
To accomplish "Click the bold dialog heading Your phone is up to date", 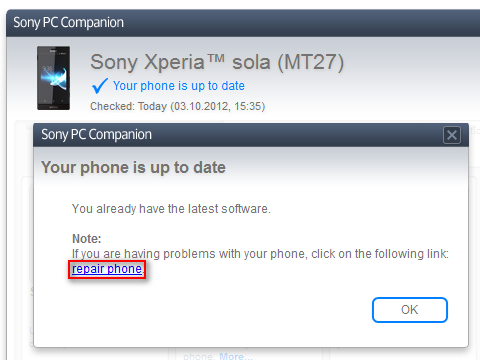I will click(x=133, y=167).
